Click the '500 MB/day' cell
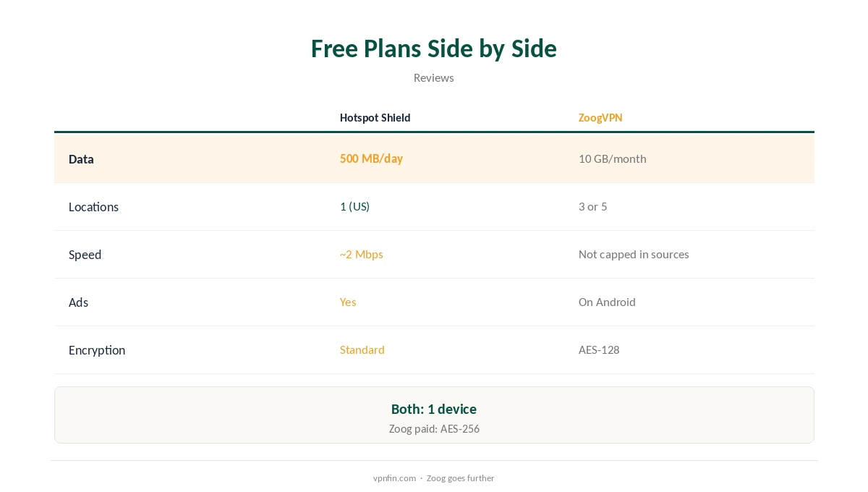 tap(371, 158)
